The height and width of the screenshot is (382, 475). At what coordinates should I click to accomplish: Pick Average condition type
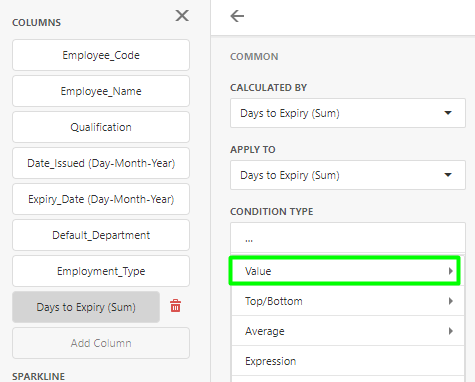(x=348, y=331)
